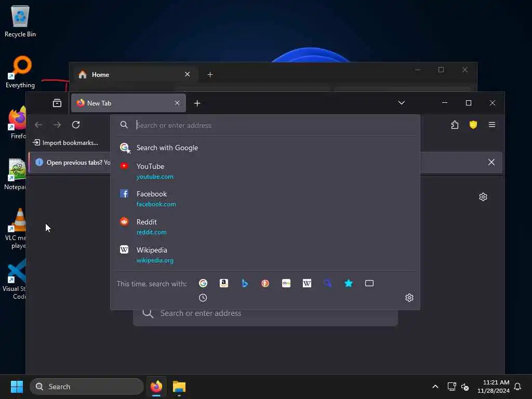Screen dimensions: 532x399
Task: Click the network icon in system tray
Action: pos(451,387)
